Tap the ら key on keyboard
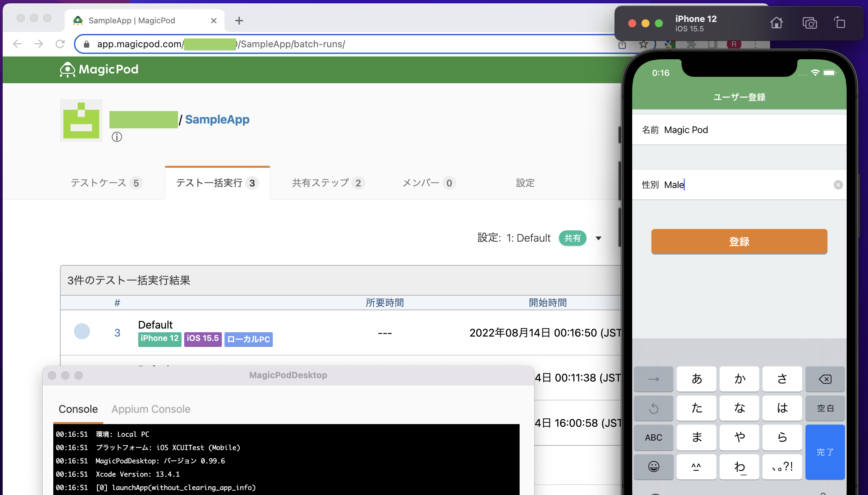Image resolution: width=868 pixels, height=495 pixels. 782,437
